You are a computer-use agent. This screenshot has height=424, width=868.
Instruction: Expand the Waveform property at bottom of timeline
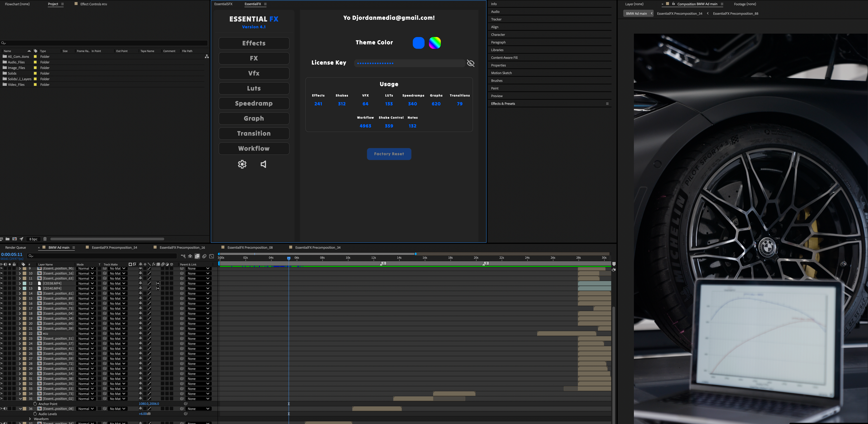(x=30, y=419)
